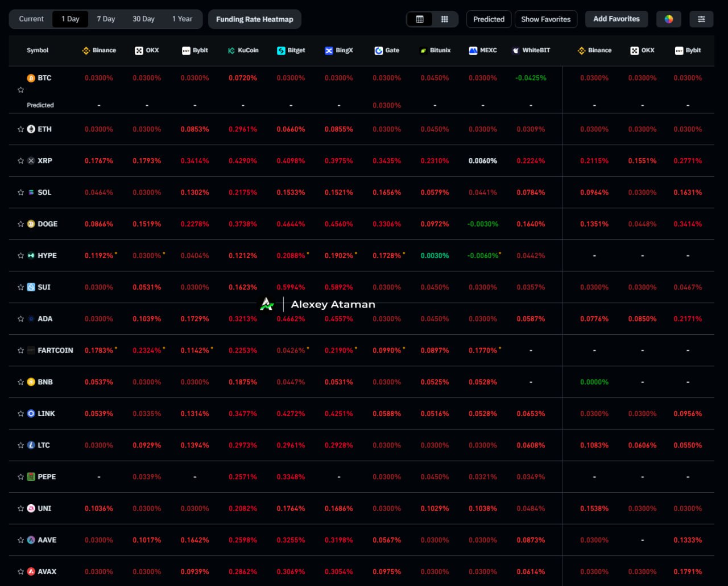Viewport: 728px width, 586px height.
Task: Click the DOGE coin icon
Action: 31,224
